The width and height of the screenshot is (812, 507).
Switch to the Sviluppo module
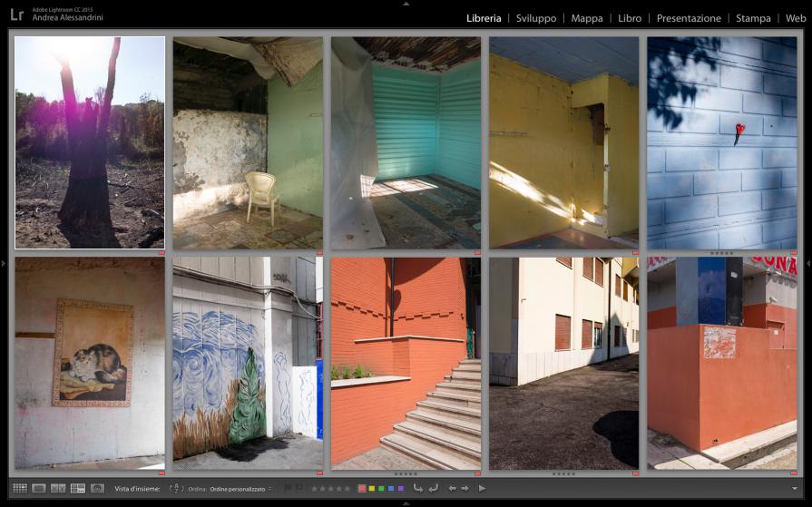[x=535, y=18]
